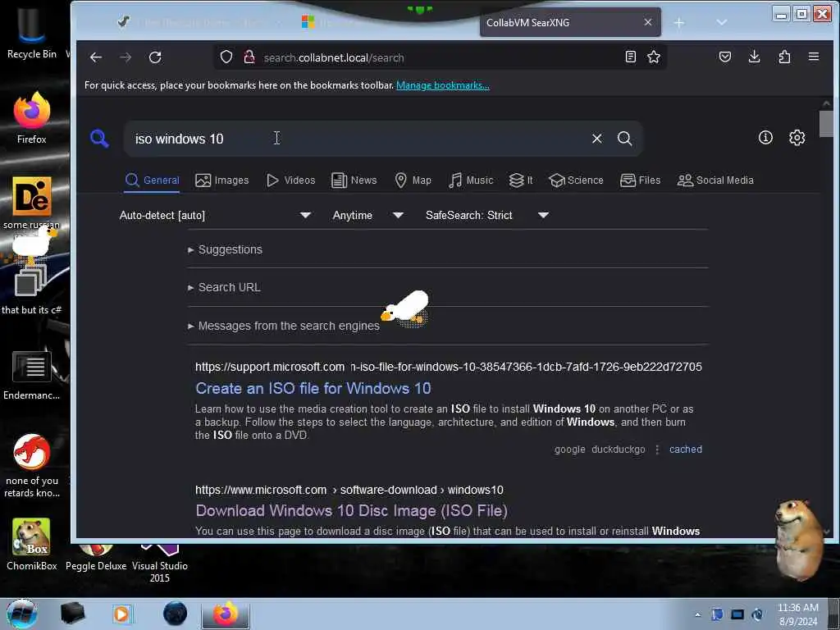Select the Files search category

[x=640, y=180]
